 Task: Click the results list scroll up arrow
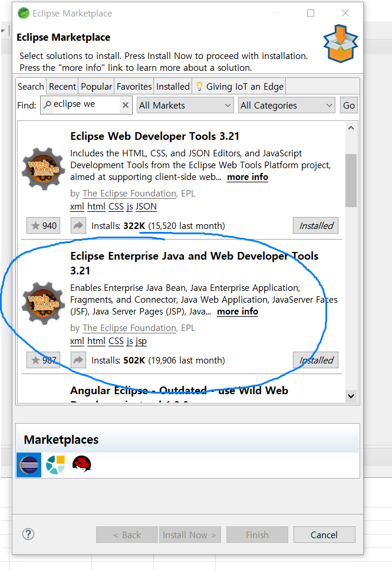[x=351, y=127]
